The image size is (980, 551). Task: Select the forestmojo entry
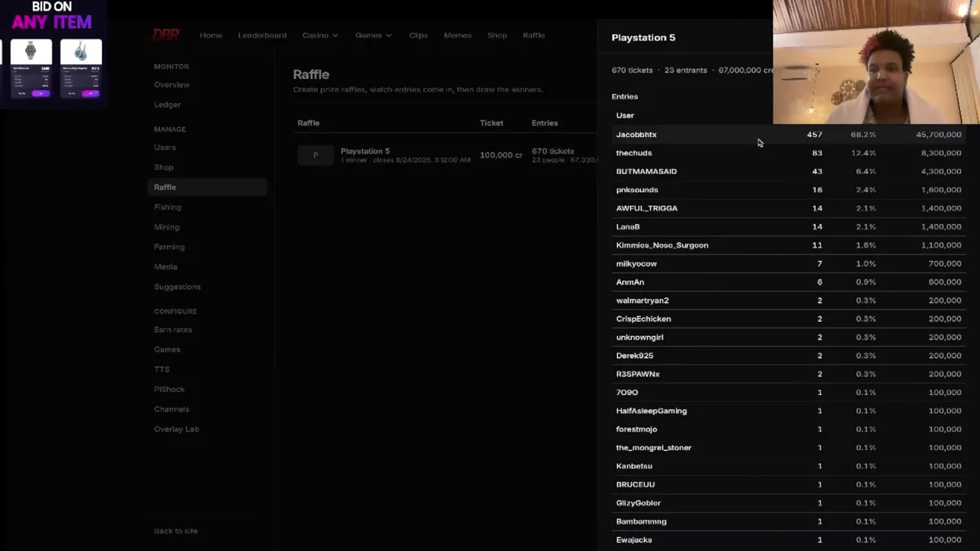[x=789, y=429]
